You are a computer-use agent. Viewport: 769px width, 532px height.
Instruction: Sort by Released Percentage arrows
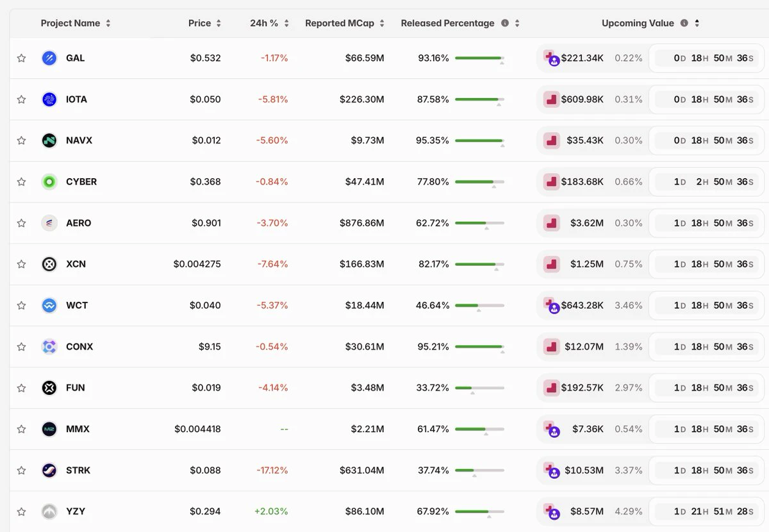[517, 23]
